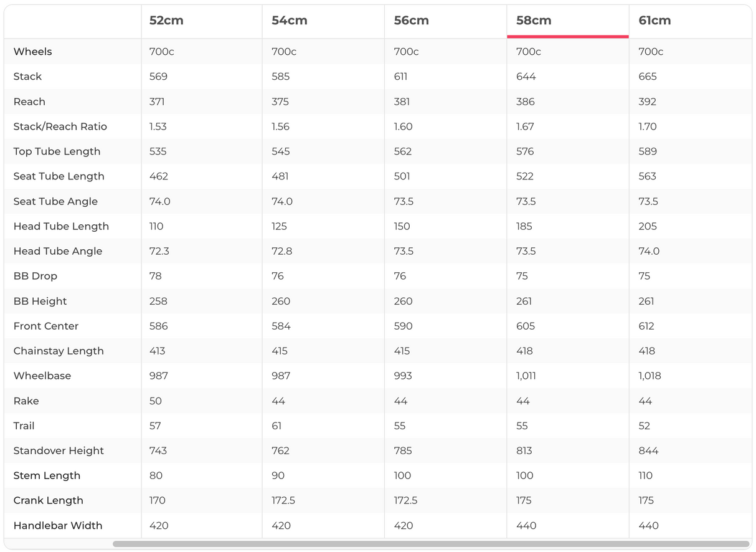Click the Handlebar Width row label
756x552 pixels.
click(58, 525)
